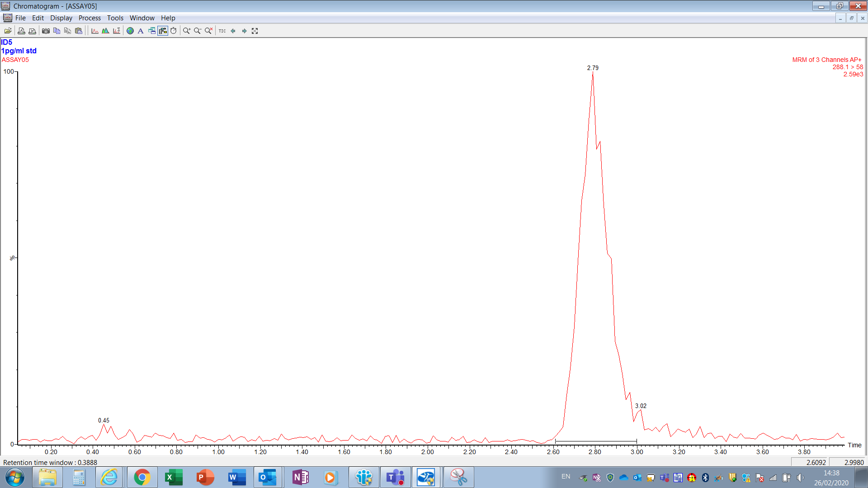Open the Display menu
Screen dimensions: 868x488
click(61, 18)
